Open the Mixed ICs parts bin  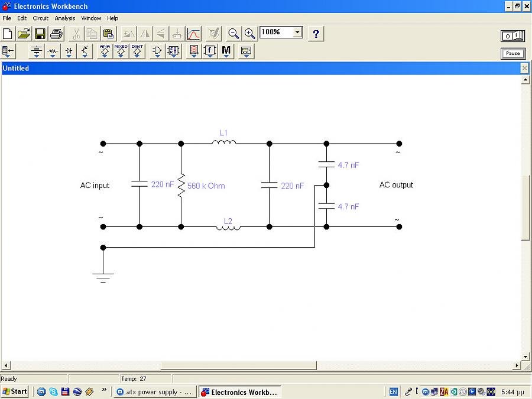tap(121, 51)
